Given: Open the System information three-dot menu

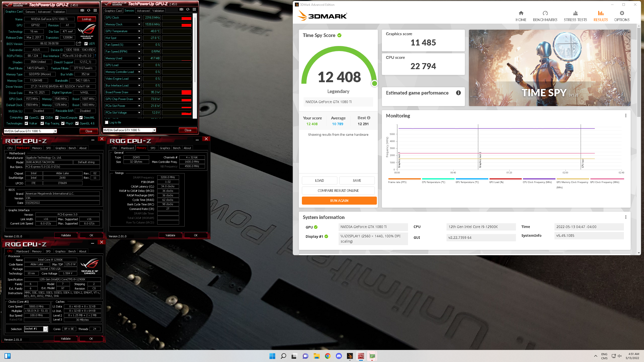Looking at the screenshot, I should click(x=626, y=217).
